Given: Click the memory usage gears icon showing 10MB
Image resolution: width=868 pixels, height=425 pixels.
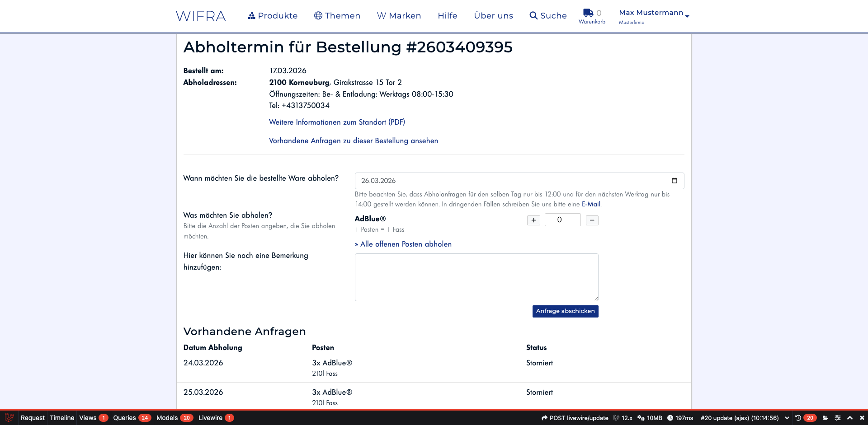Looking at the screenshot, I should point(641,418).
